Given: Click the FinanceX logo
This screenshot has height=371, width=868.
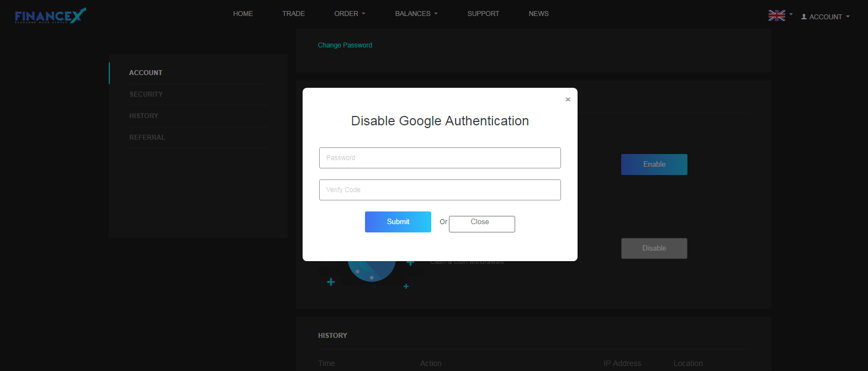Looking at the screenshot, I should point(50,15).
